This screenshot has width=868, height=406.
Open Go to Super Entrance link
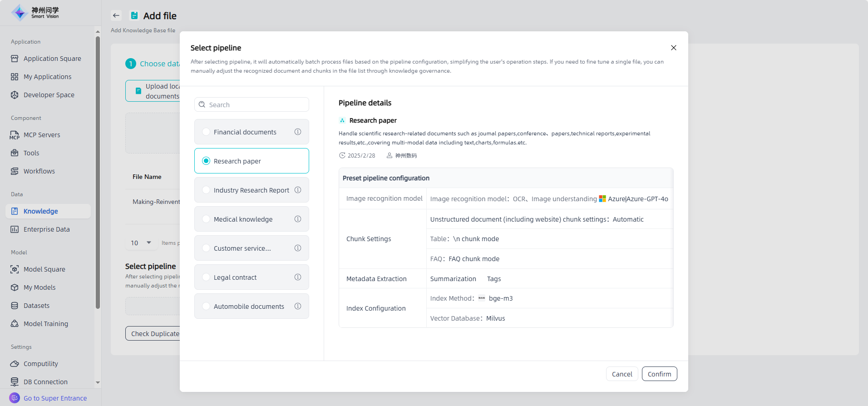pos(55,398)
